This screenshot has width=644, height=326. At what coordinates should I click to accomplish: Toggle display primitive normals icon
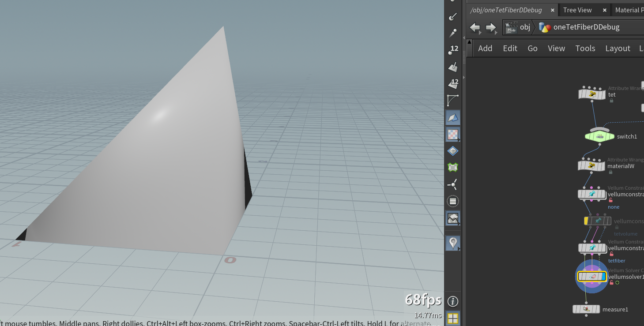[453, 67]
